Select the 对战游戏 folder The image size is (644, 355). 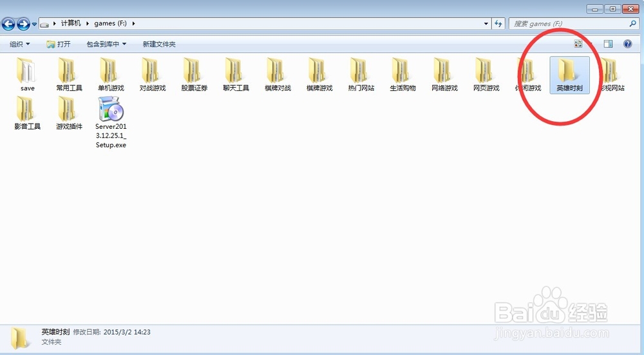pyautogui.click(x=153, y=75)
